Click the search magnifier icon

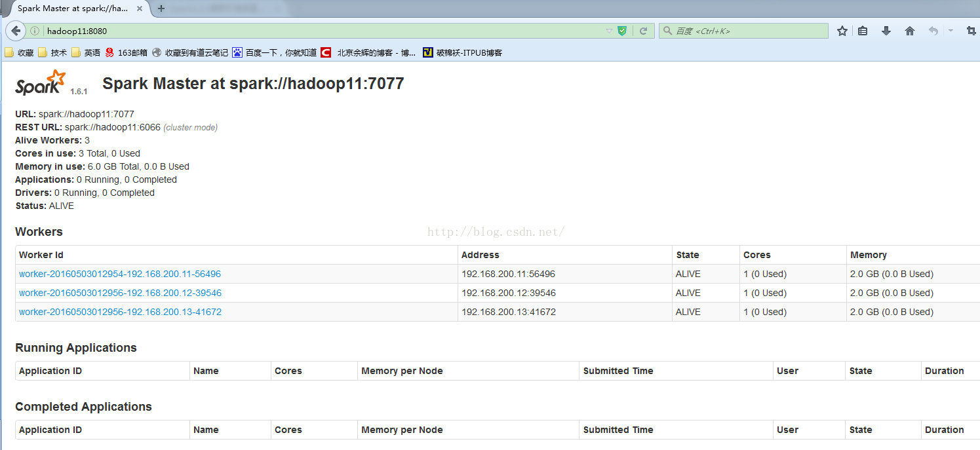coord(668,31)
